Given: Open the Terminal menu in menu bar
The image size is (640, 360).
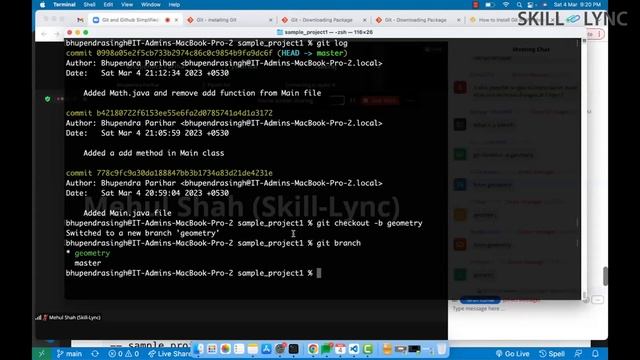Looking at the screenshot, I should click(x=64, y=4).
